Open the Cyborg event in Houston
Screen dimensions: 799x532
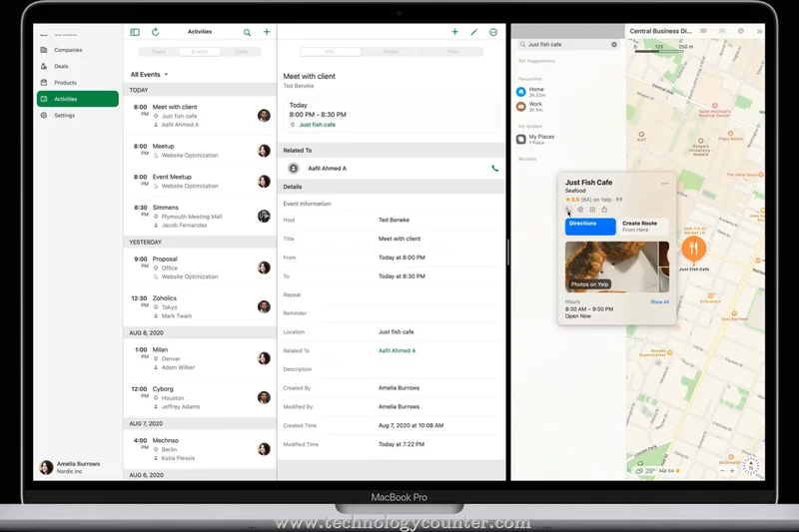200,397
